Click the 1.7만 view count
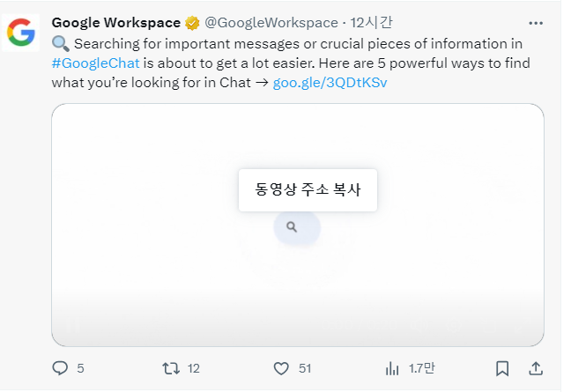Viewport: 571px width, 392px height. tap(419, 368)
